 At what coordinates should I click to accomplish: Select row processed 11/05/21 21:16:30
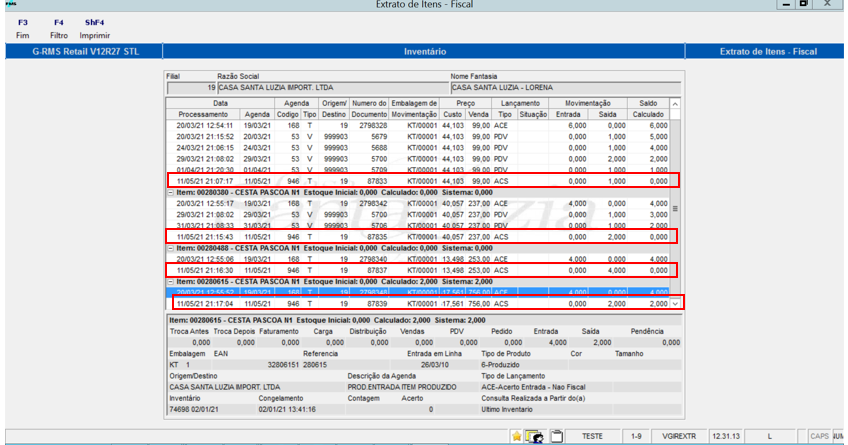pyautogui.click(x=418, y=270)
